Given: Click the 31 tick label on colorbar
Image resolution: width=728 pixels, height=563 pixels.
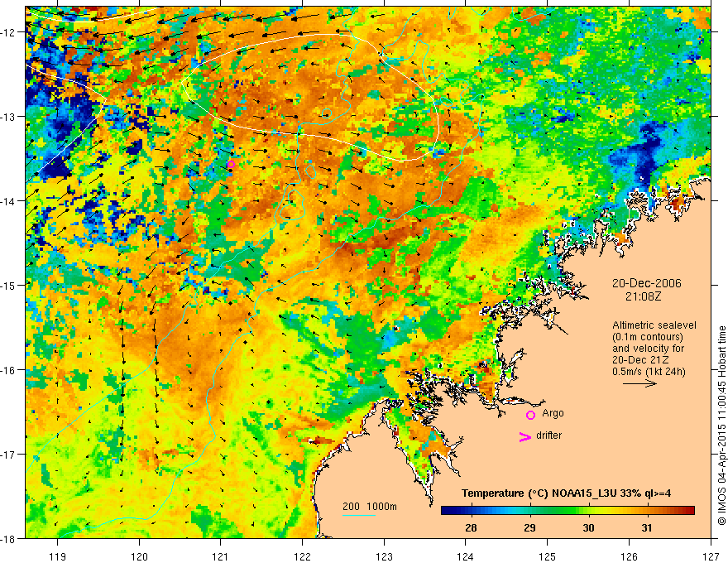Looking at the screenshot, I should [647, 528].
